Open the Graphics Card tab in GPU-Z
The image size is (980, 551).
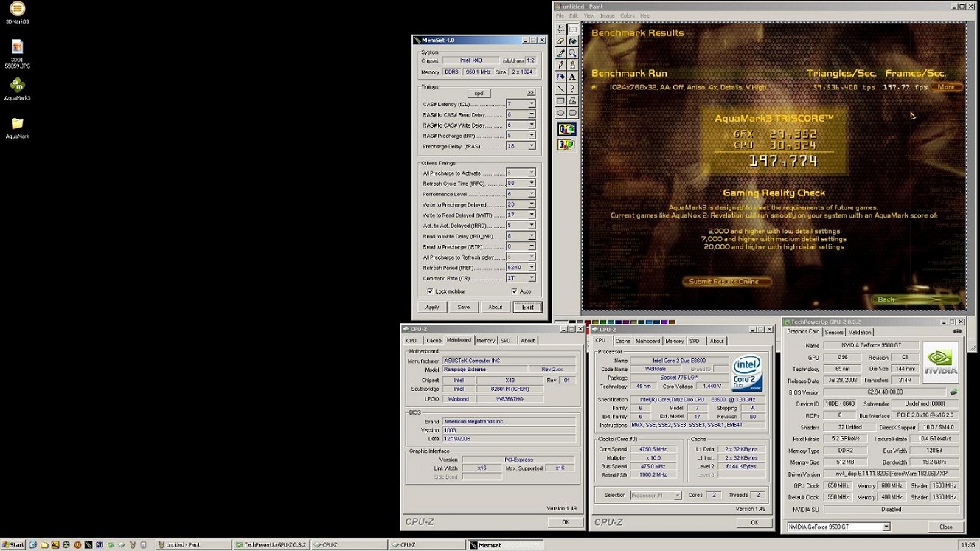tap(803, 332)
